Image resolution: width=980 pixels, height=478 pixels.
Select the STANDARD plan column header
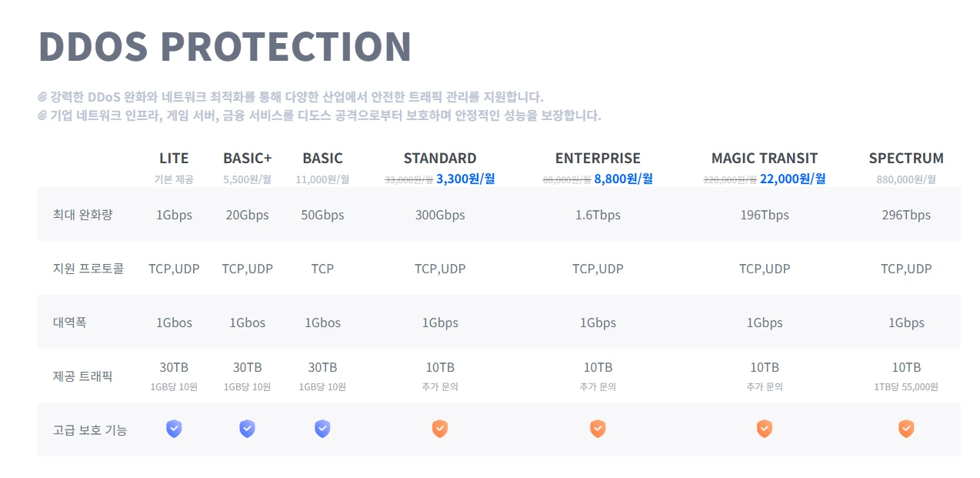tap(440, 159)
